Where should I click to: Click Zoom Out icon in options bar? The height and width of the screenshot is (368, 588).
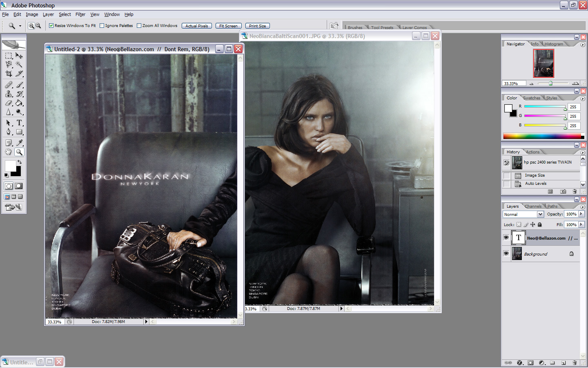[38, 26]
